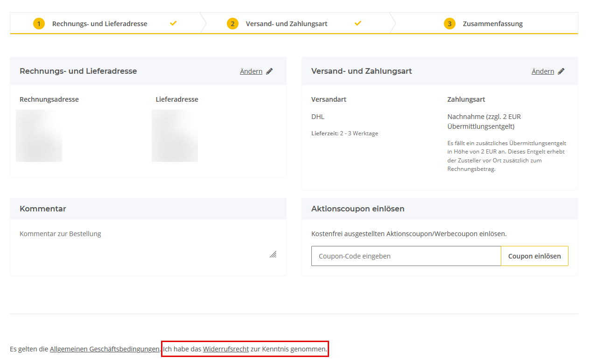Click the resize handle of the Kommentar box
This screenshot has height=364, width=590.
[273, 254]
